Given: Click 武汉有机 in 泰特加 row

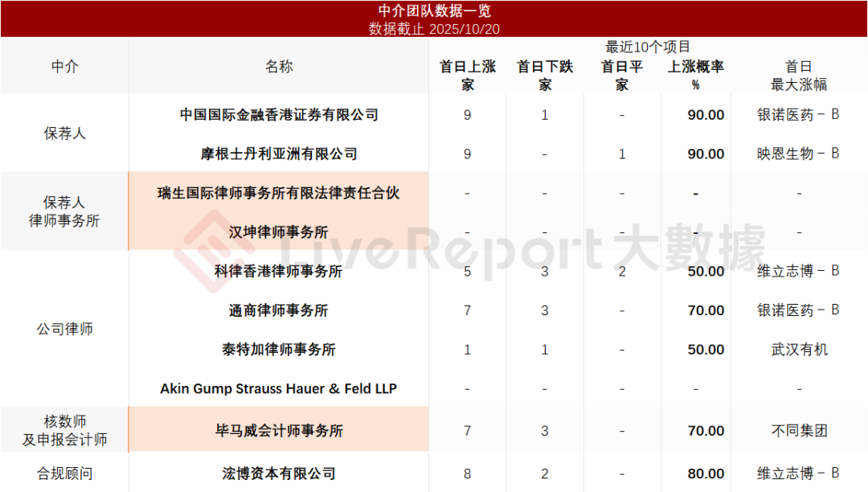Looking at the screenshot, I should [x=799, y=350].
